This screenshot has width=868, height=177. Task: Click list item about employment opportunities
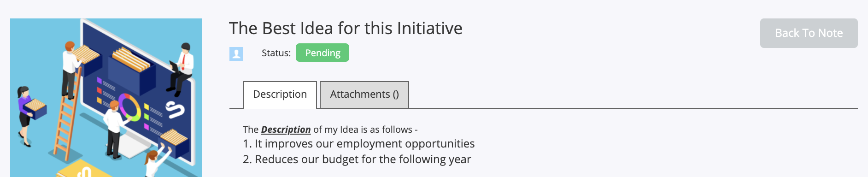pyautogui.click(x=358, y=144)
